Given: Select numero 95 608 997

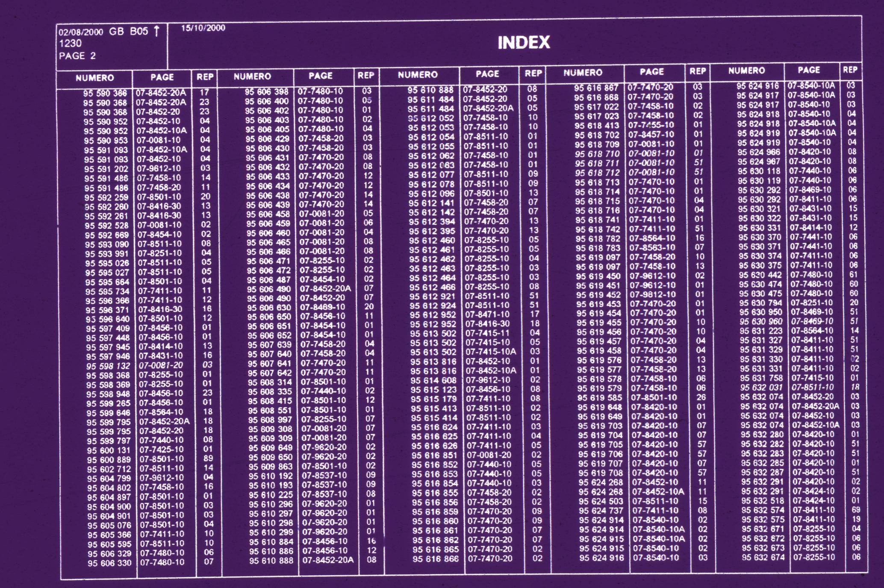Looking at the screenshot, I should tap(270, 420).
